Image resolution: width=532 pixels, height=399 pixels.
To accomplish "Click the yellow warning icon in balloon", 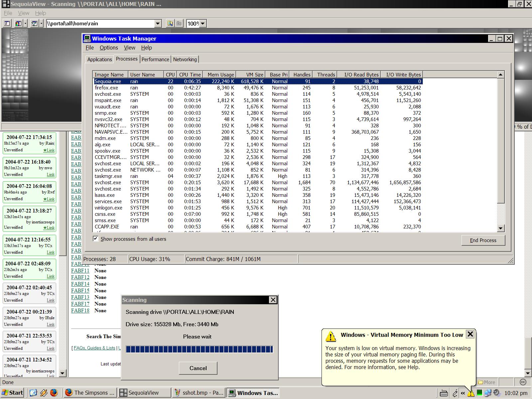I will point(331,336).
